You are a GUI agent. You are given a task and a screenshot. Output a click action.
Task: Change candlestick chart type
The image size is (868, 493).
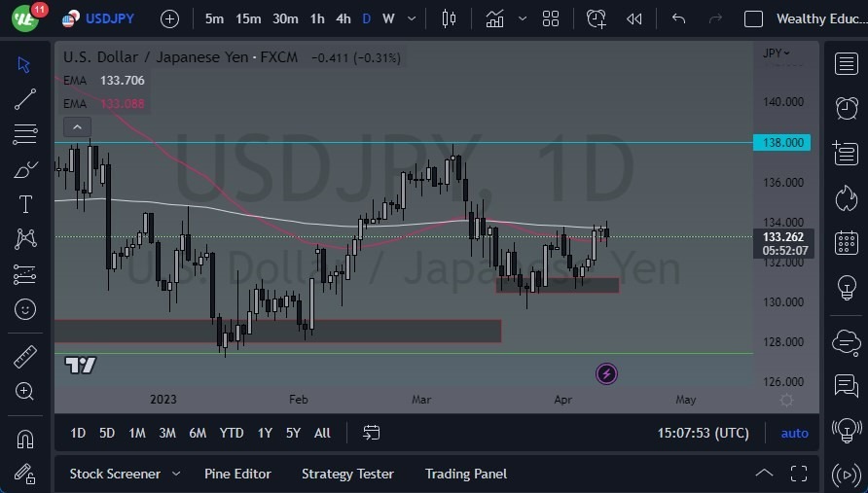tap(449, 18)
